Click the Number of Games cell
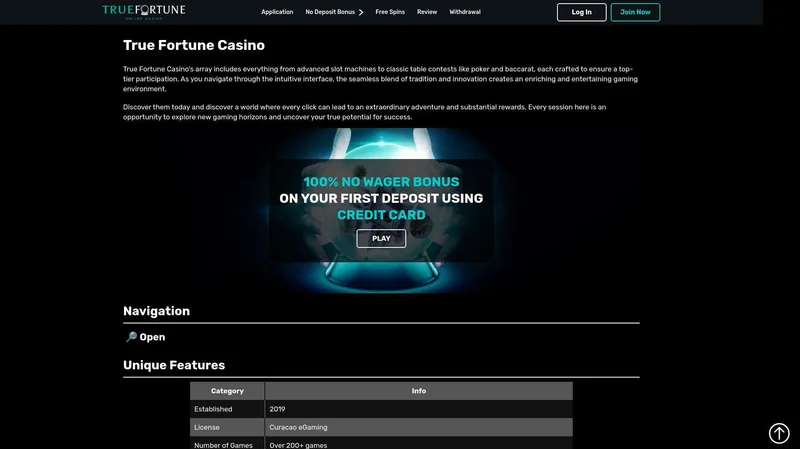This screenshot has width=800, height=449. tap(227, 443)
